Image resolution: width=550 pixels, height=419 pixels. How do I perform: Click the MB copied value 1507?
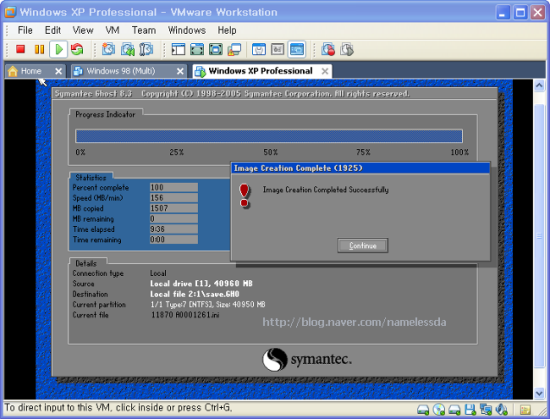click(x=174, y=208)
